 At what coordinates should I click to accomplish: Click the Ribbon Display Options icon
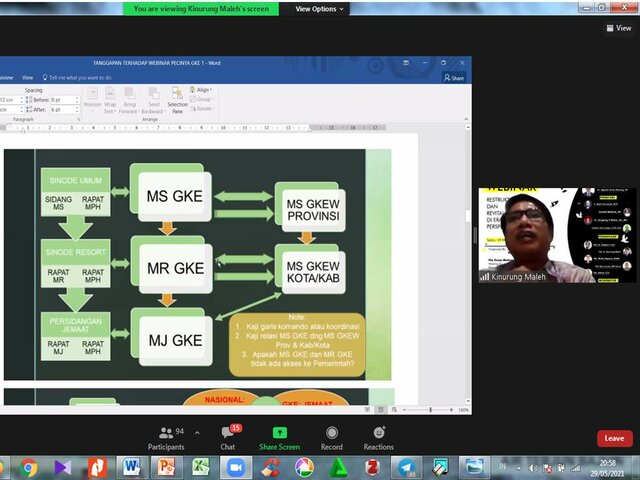pos(406,63)
